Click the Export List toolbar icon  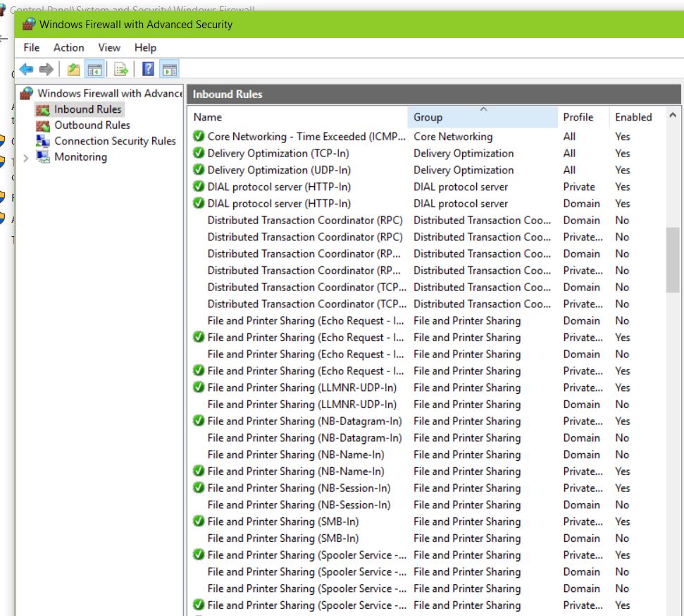point(121,69)
